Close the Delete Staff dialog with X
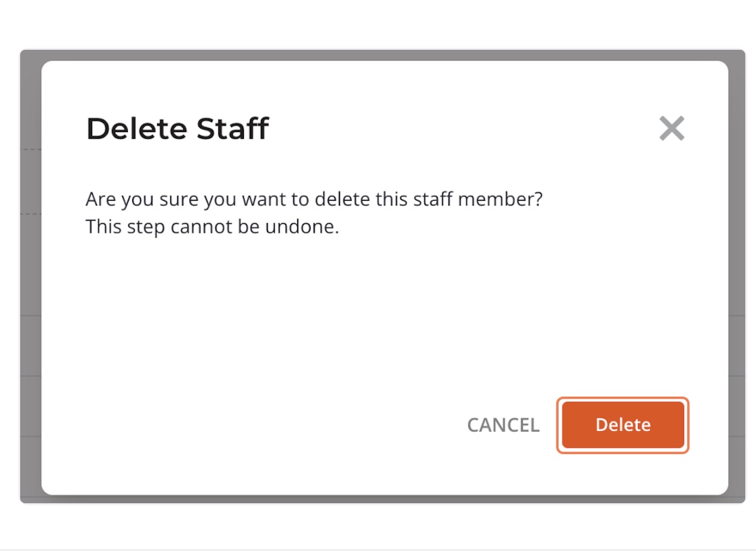The image size is (756, 551). point(672,128)
